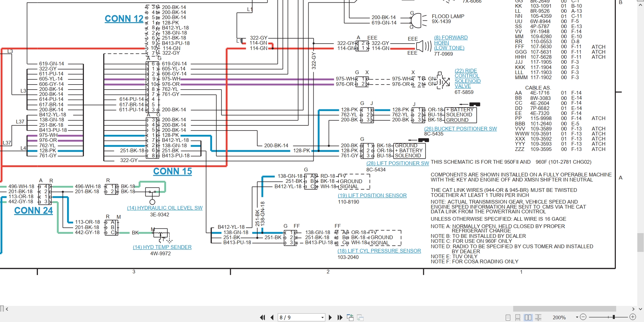Select continuous facing view
The height and width of the screenshot is (322, 644).
538,317
